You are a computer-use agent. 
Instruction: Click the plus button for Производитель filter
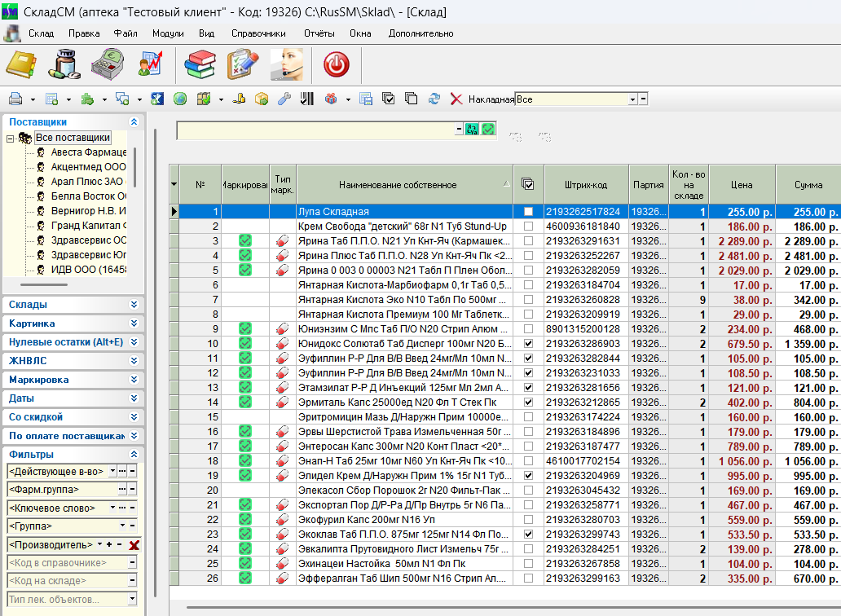coord(109,544)
